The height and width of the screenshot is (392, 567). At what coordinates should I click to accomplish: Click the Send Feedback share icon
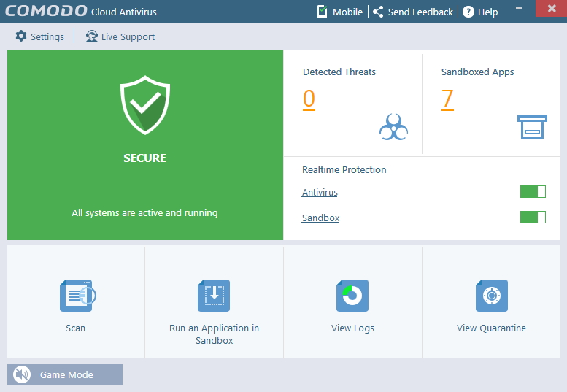pyautogui.click(x=378, y=12)
